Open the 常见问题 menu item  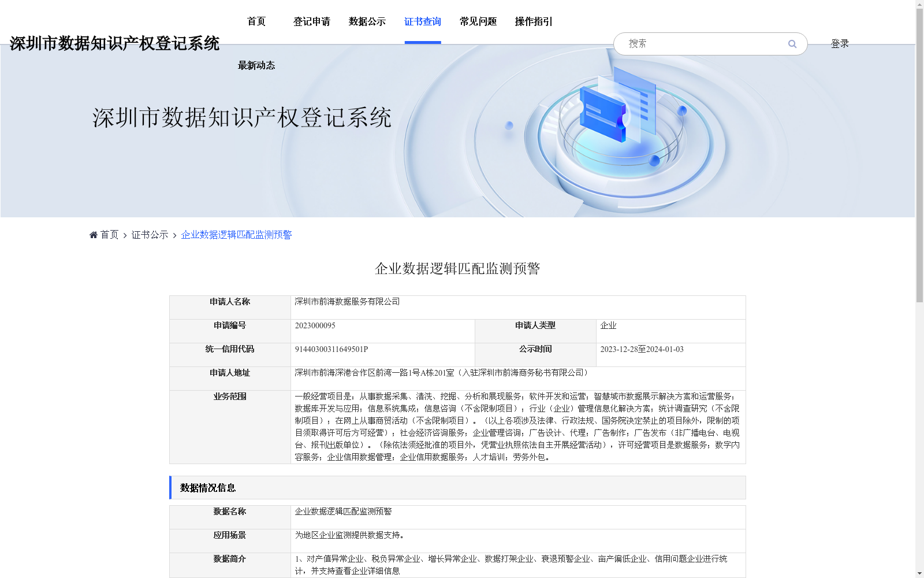click(478, 21)
